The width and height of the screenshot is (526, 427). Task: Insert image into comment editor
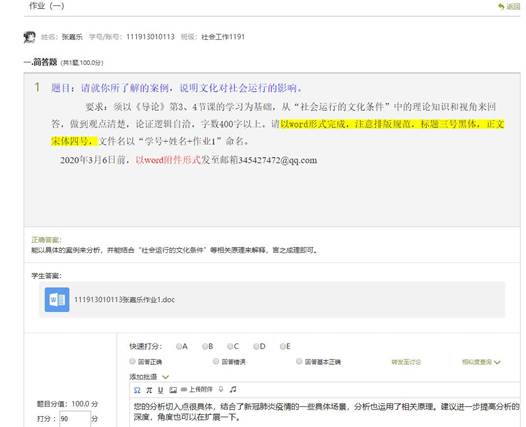coord(173,390)
